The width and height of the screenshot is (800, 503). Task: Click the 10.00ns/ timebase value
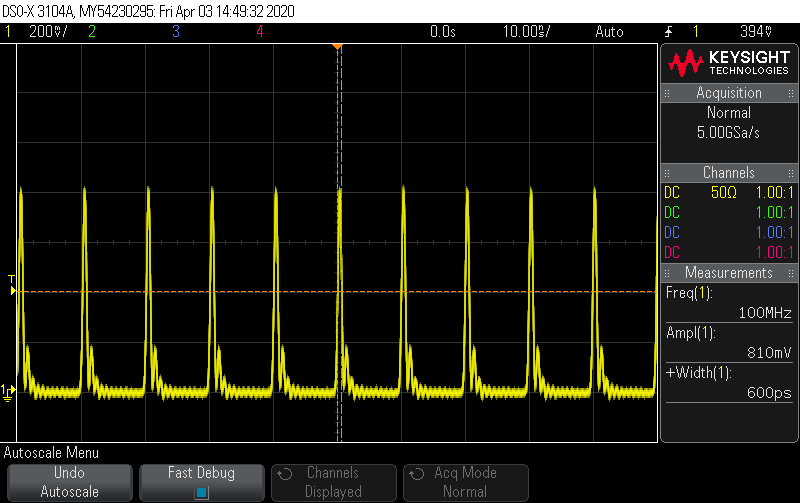527,32
